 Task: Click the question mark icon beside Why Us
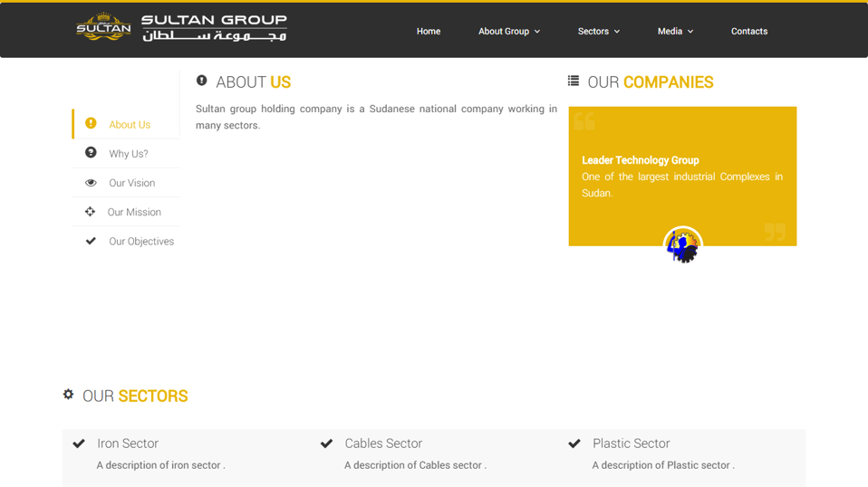91,153
